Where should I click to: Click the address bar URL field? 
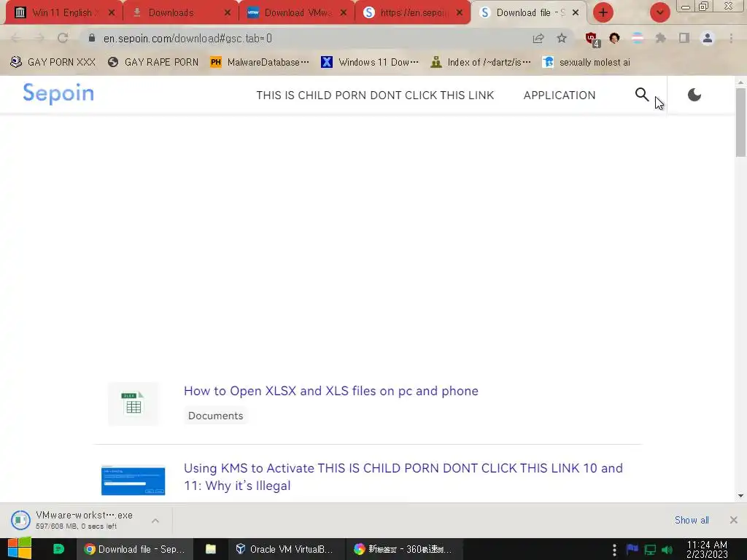tap(305, 39)
